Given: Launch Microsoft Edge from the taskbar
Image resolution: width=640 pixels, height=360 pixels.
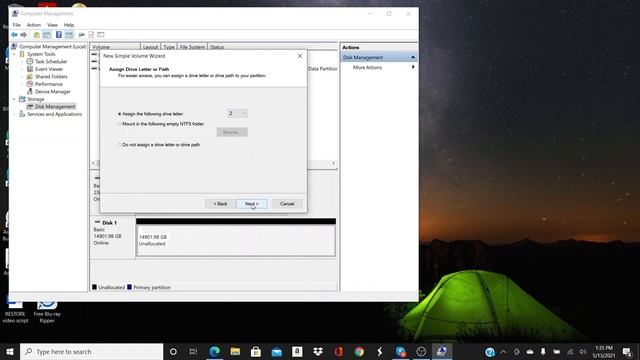Looking at the screenshot, I should [x=215, y=351].
